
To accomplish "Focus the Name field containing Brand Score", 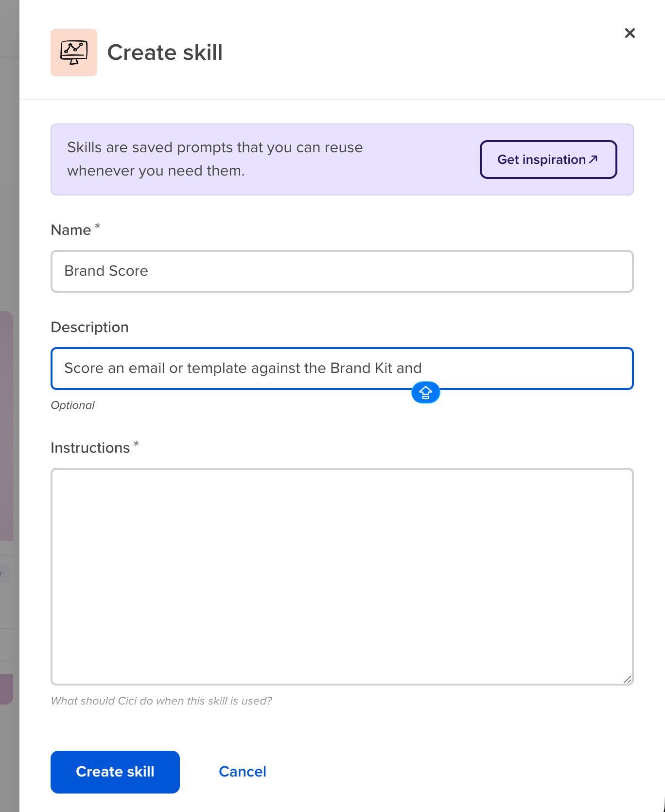I will click(x=342, y=271).
